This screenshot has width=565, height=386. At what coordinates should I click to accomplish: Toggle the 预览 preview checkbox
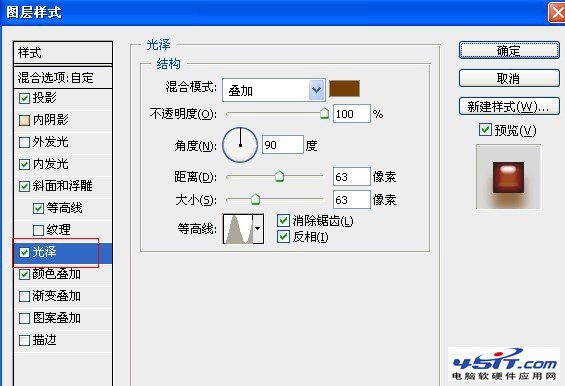(x=485, y=129)
